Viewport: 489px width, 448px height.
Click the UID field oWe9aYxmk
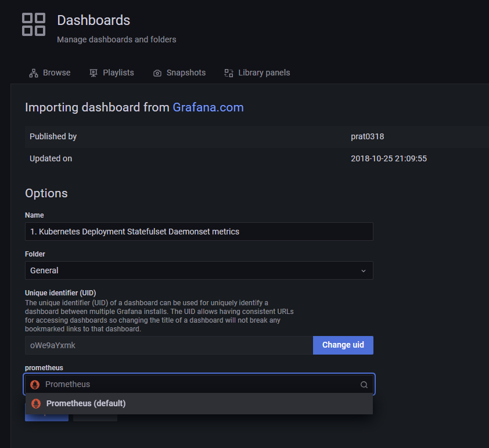tap(169, 345)
